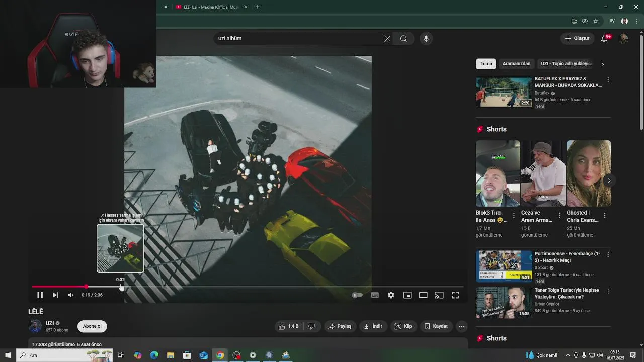The height and width of the screenshot is (362, 644).
Task: Open Chrome media controls icon
Action: pyautogui.click(x=612, y=21)
